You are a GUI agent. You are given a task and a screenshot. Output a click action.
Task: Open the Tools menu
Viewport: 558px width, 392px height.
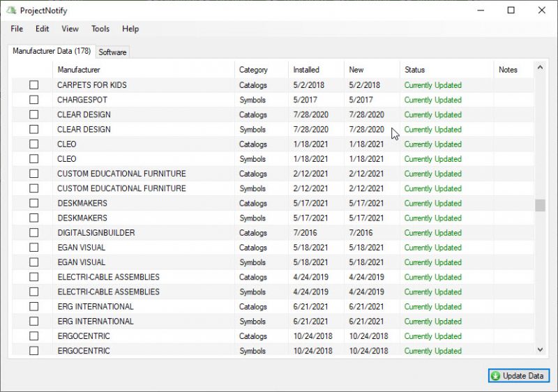[x=100, y=29]
